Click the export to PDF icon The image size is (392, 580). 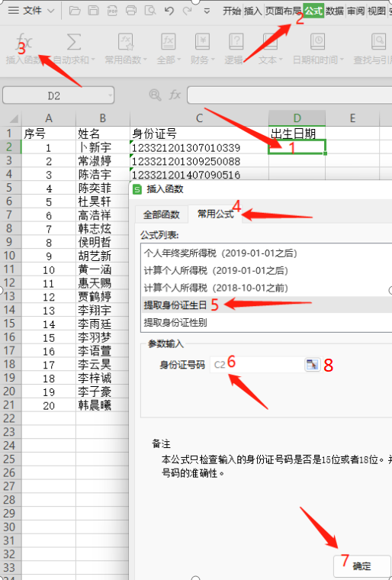(112, 11)
